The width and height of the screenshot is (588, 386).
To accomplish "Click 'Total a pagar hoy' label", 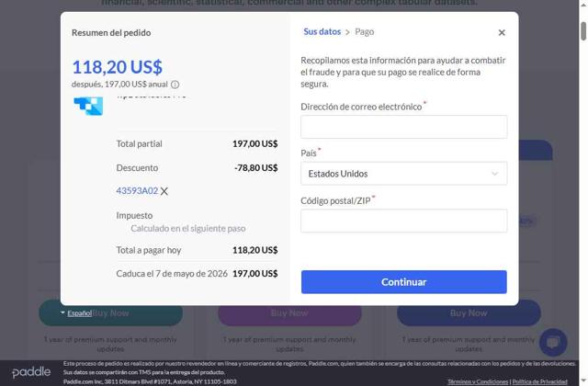I will pos(149,250).
